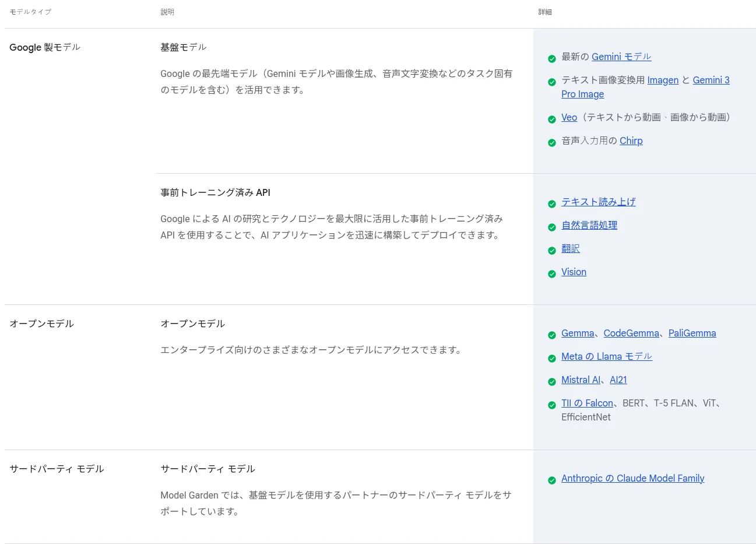Click the 説明 column header

point(167,12)
